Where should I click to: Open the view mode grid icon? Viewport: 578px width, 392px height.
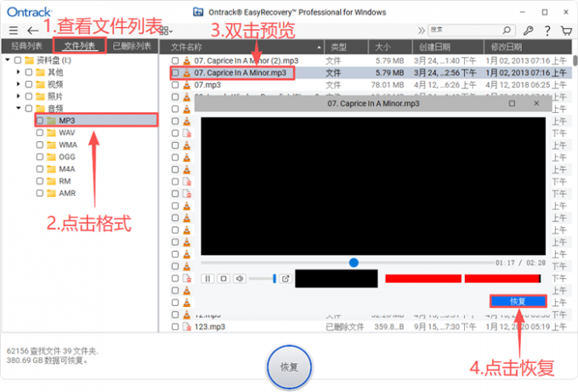coord(166,31)
